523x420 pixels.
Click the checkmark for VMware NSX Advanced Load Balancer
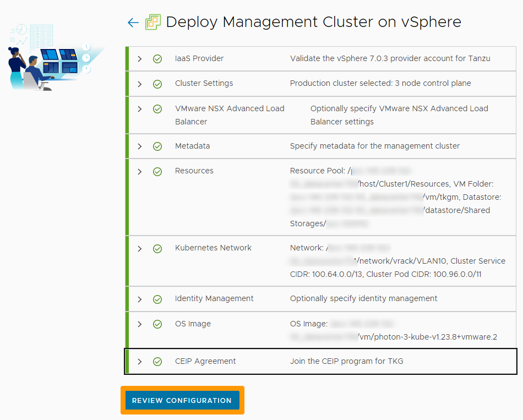tap(157, 109)
